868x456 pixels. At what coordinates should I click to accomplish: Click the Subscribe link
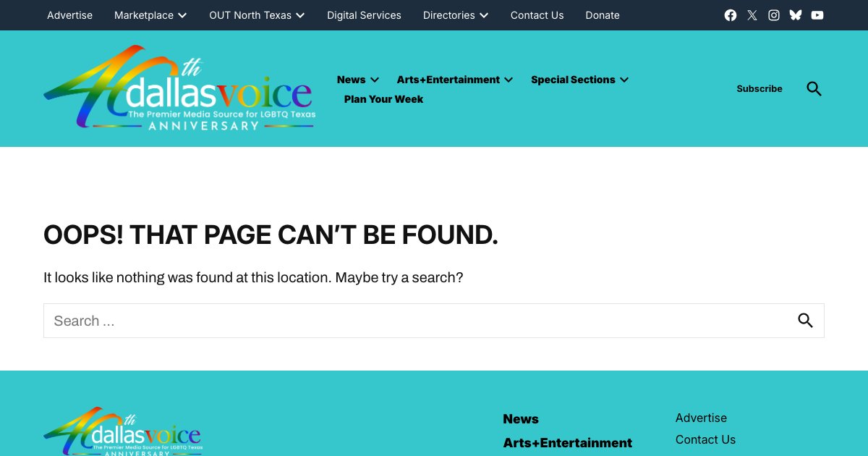click(x=759, y=89)
